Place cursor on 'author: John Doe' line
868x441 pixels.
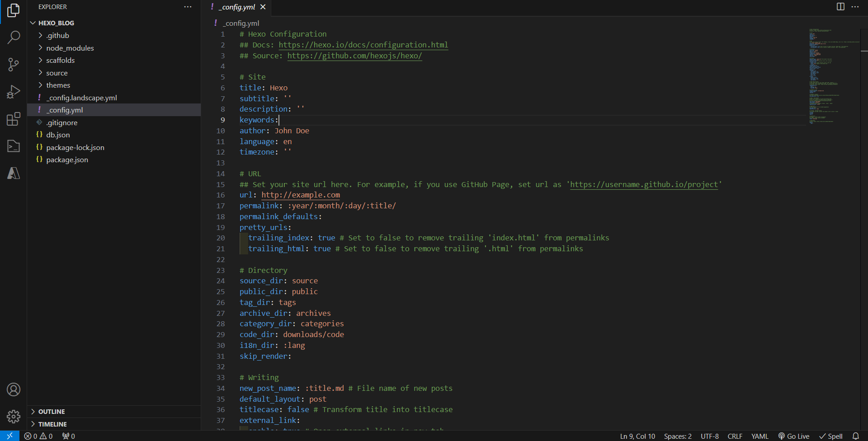pos(274,131)
